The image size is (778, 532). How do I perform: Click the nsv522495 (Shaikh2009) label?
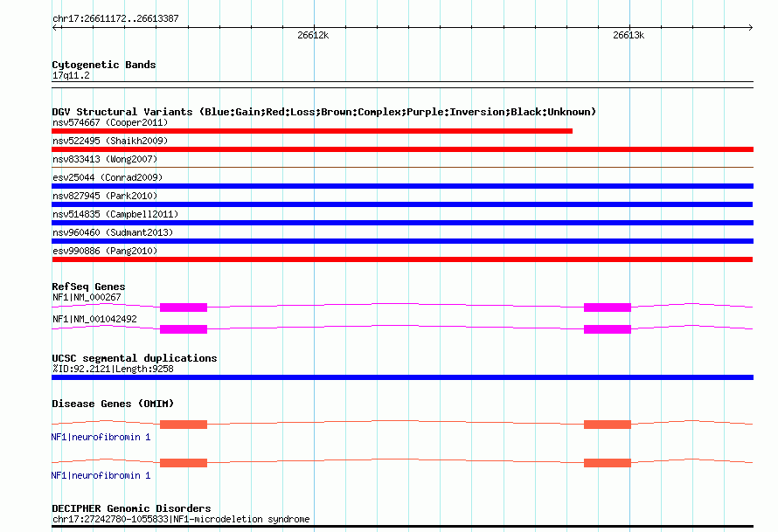pos(110,141)
